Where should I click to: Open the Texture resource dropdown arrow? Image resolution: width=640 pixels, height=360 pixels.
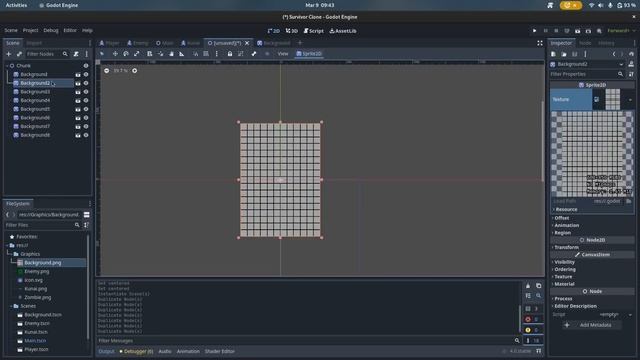tap(630, 100)
